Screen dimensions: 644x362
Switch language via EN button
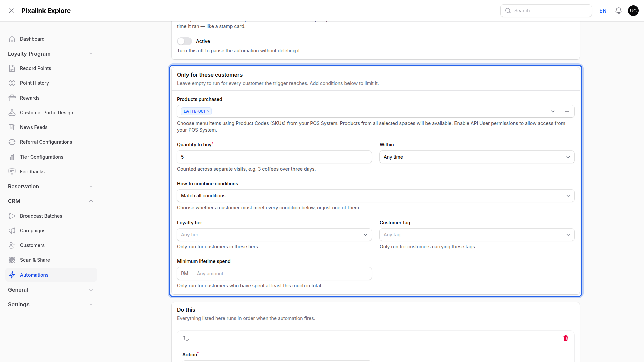coord(603,11)
